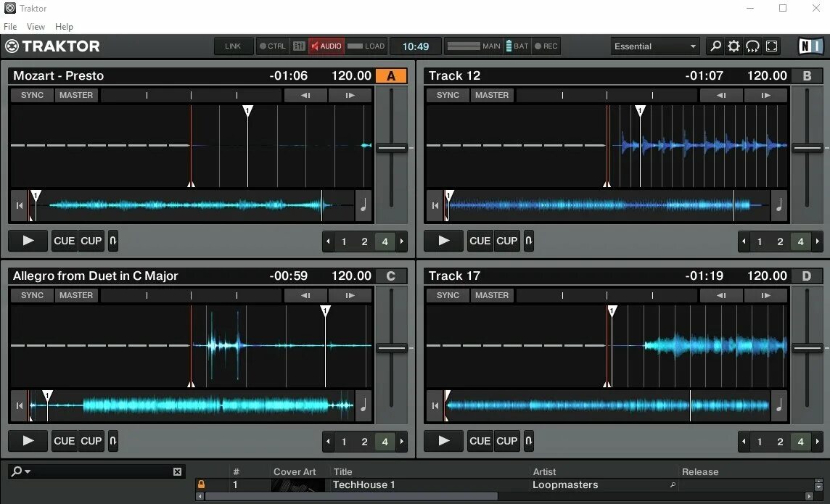Toggle Flux mode on Deck C
Image resolution: width=830 pixels, height=504 pixels.
tap(112, 441)
